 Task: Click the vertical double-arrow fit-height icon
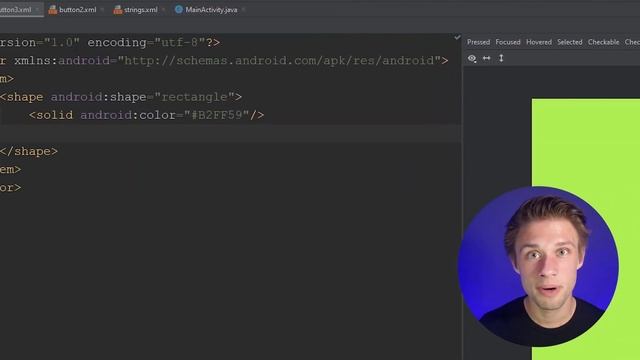click(x=501, y=58)
